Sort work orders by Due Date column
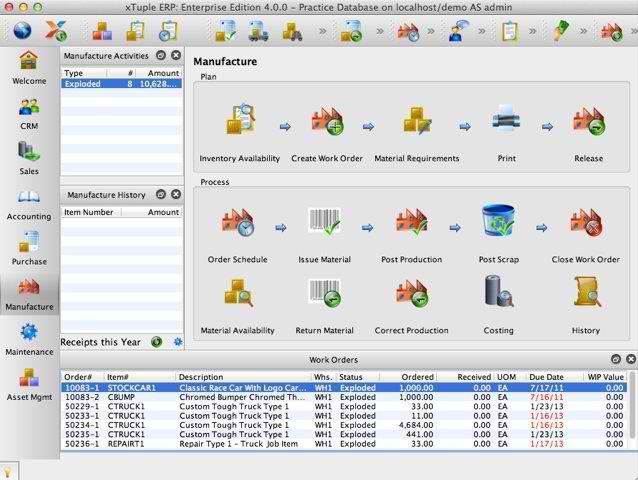This screenshot has height=480, width=638. tap(555, 377)
